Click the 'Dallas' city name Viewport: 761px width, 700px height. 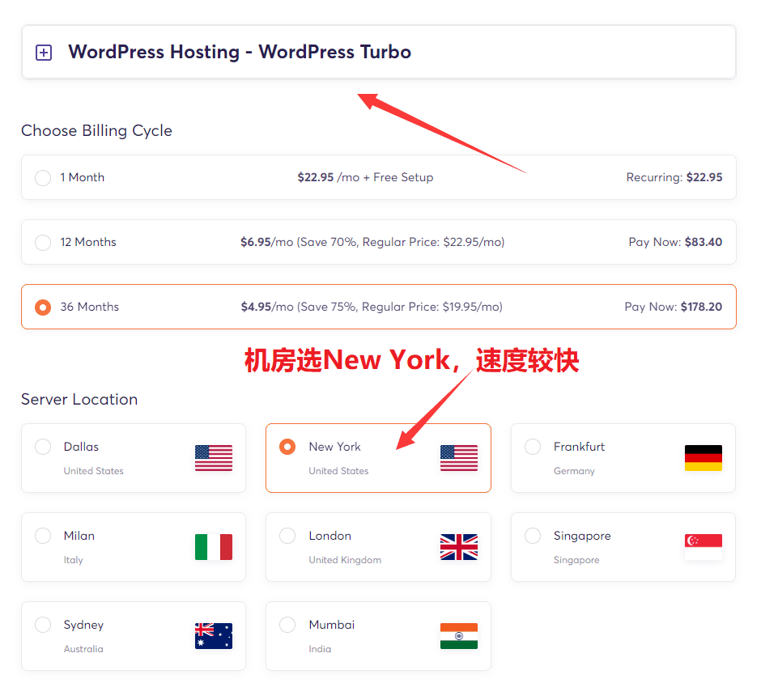(81, 447)
